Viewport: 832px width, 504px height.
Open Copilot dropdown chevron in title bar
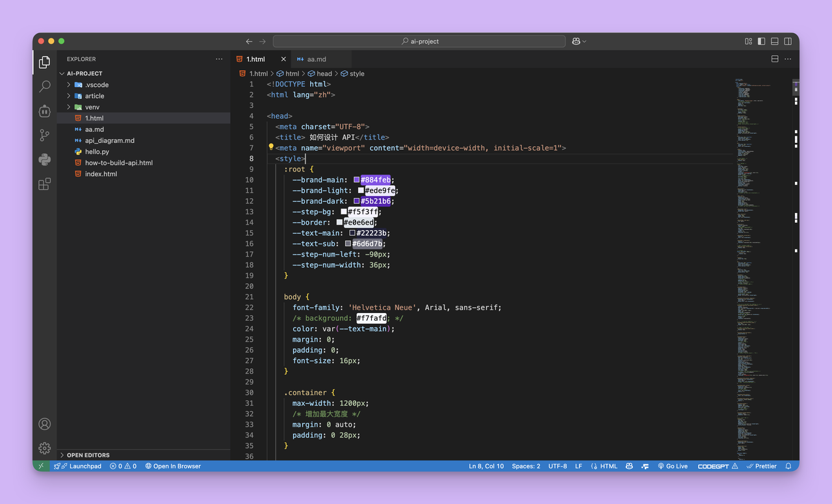point(584,42)
